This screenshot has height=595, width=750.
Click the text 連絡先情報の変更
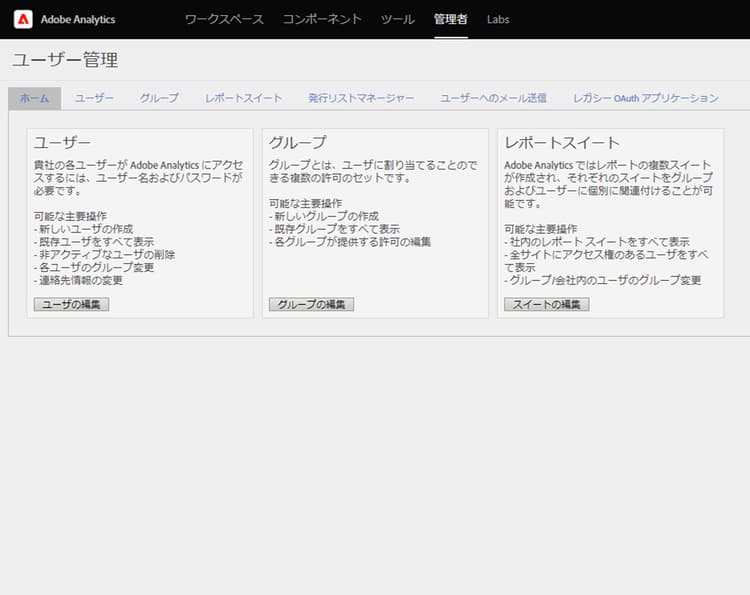(81, 280)
